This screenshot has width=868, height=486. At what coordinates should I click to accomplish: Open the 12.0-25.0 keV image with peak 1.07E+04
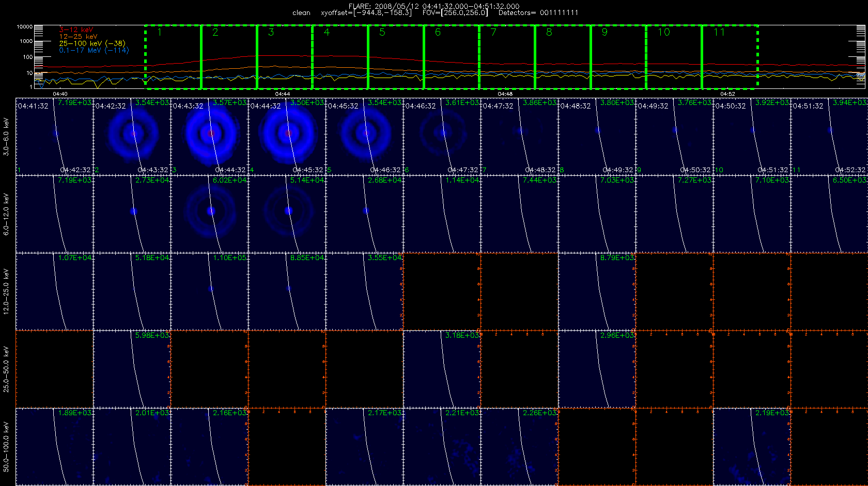pos(54,292)
